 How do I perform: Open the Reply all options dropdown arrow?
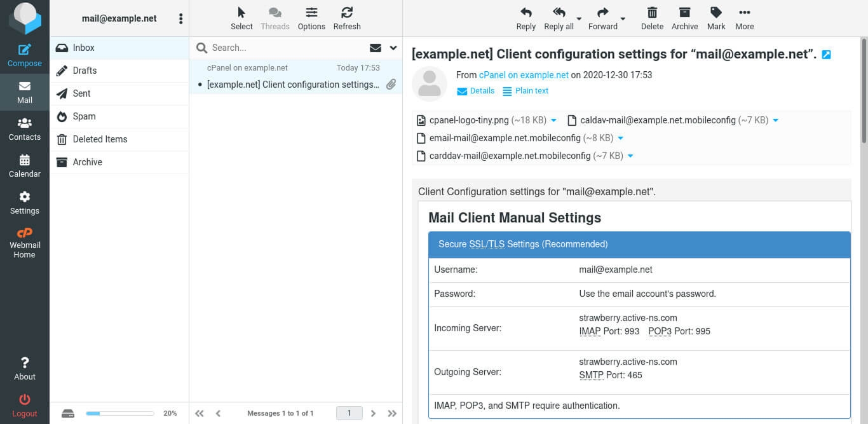[x=579, y=18]
